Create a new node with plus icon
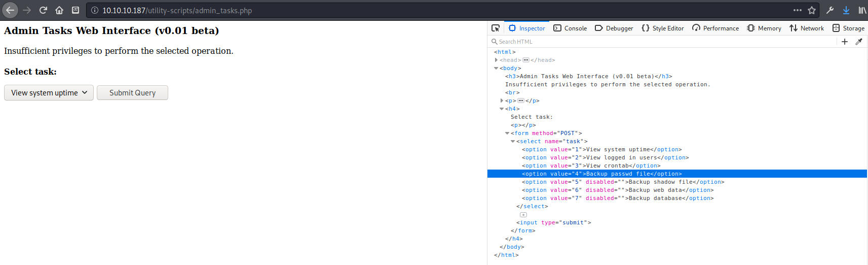The height and width of the screenshot is (265, 868). point(845,42)
